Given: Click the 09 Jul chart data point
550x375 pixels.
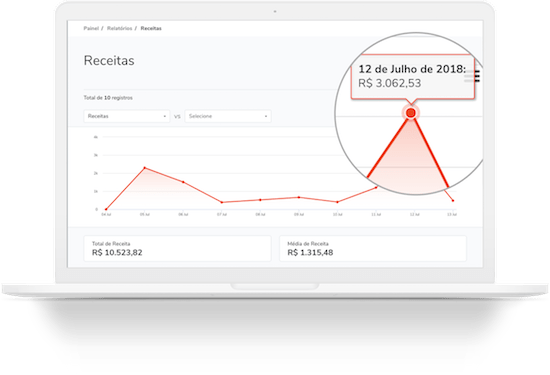Looking at the screenshot, I should [x=299, y=197].
